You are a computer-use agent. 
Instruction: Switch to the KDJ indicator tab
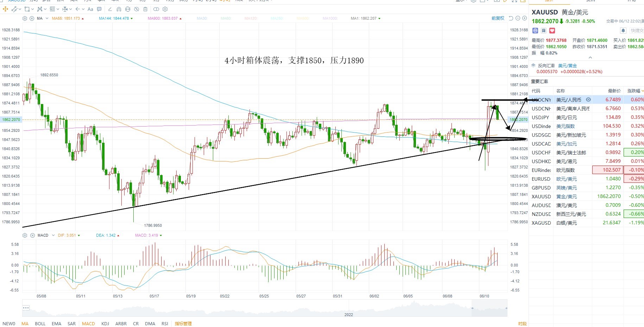coord(105,323)
